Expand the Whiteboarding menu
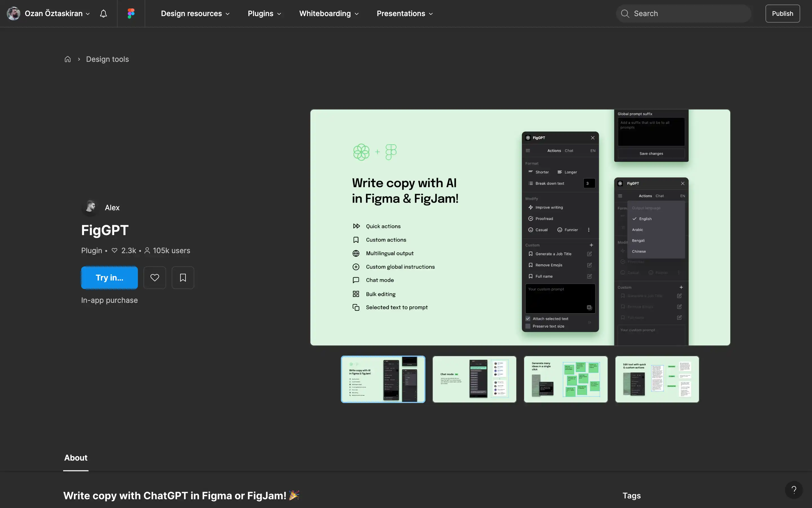The height and width of the screenshot is (508, 812). point(329,14)
